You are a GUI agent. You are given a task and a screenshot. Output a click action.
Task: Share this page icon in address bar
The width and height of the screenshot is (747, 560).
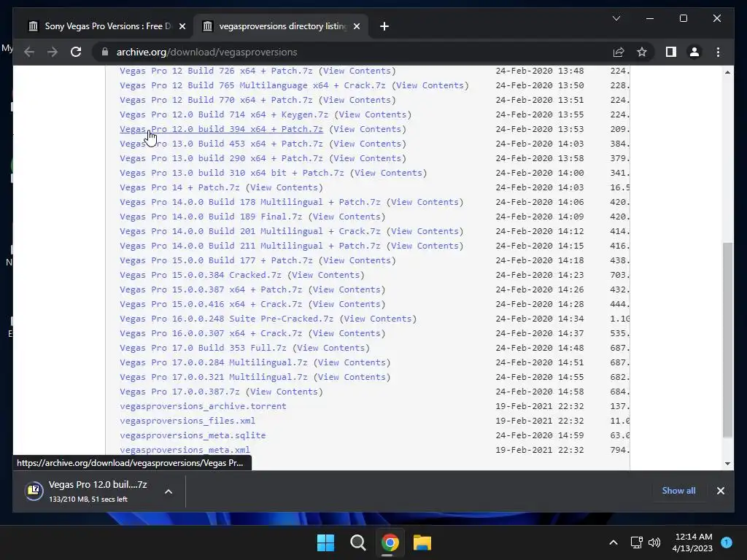coord(619,52)
